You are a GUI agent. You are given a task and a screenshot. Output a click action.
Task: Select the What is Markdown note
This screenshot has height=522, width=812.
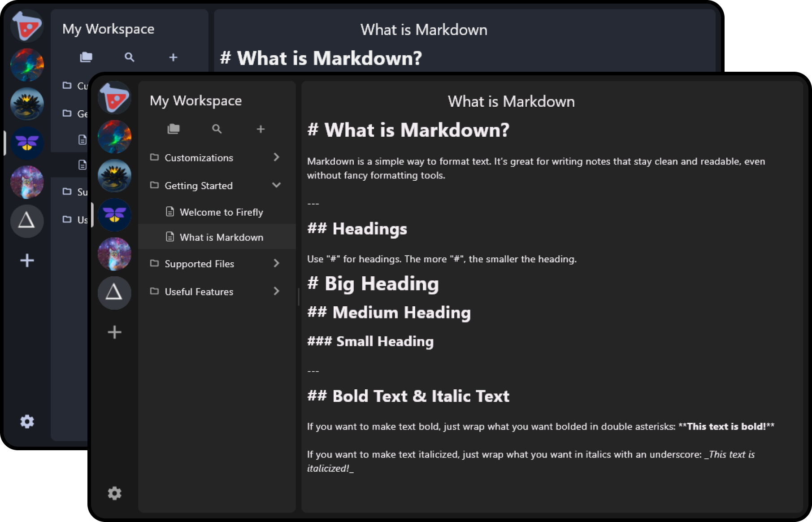click(x=221, y=237)
